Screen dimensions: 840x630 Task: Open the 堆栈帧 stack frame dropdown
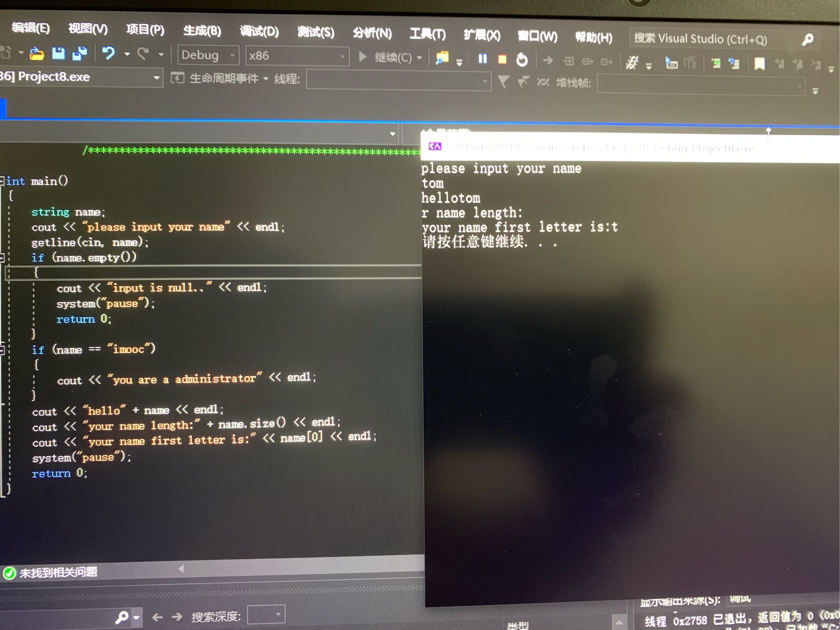point(702,86)
